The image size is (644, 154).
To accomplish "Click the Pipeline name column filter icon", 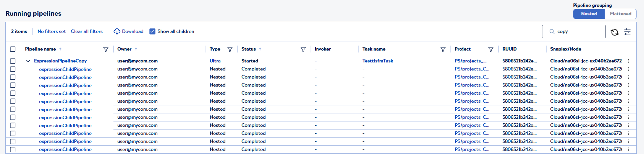I will (106, 49).
